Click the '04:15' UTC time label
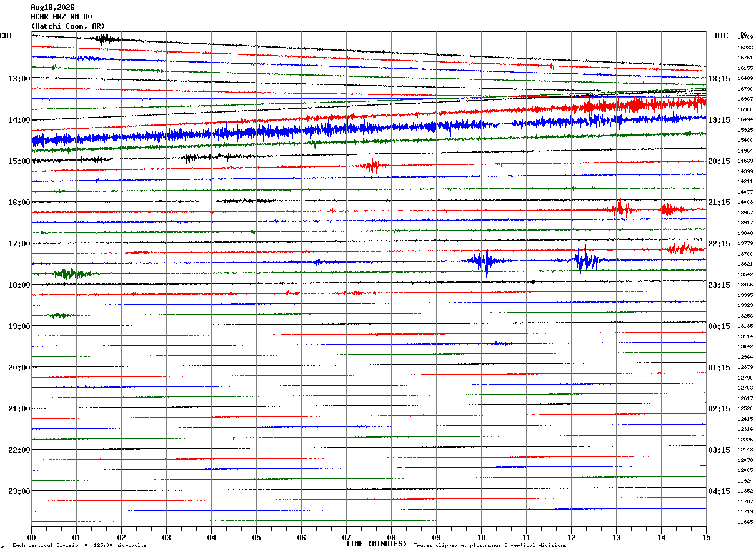 pos(719,491)
